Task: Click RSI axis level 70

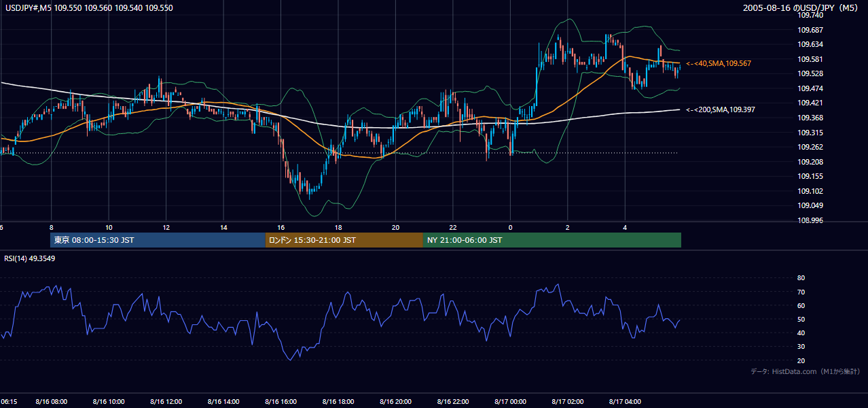Action: click(x=801, y=292)
